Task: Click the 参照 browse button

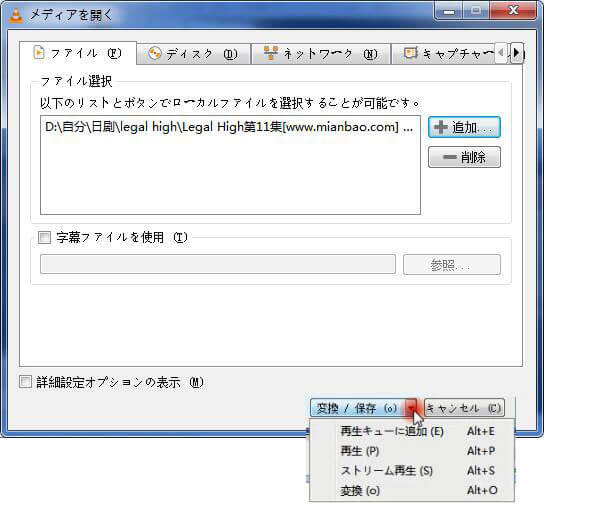Action: (452, 264)
